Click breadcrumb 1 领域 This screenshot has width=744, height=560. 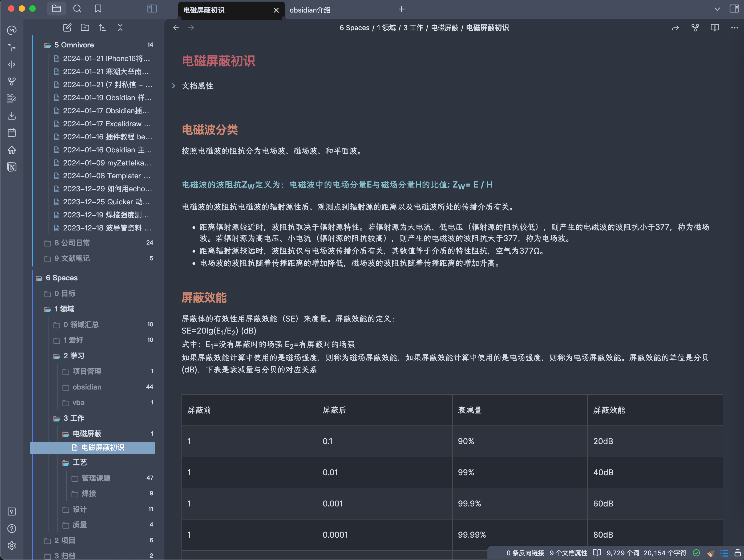click(386, 28)
